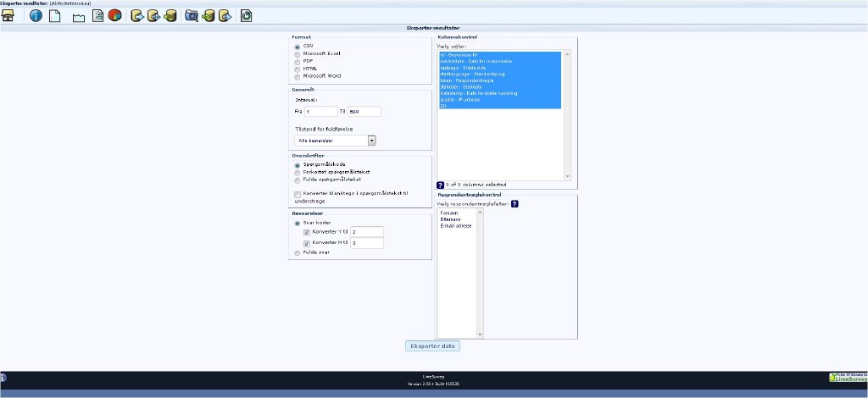Select Fornavn in the respondent key list
Image resolution: width=868 pixels, height=398 pixels.
click(449, 213)
